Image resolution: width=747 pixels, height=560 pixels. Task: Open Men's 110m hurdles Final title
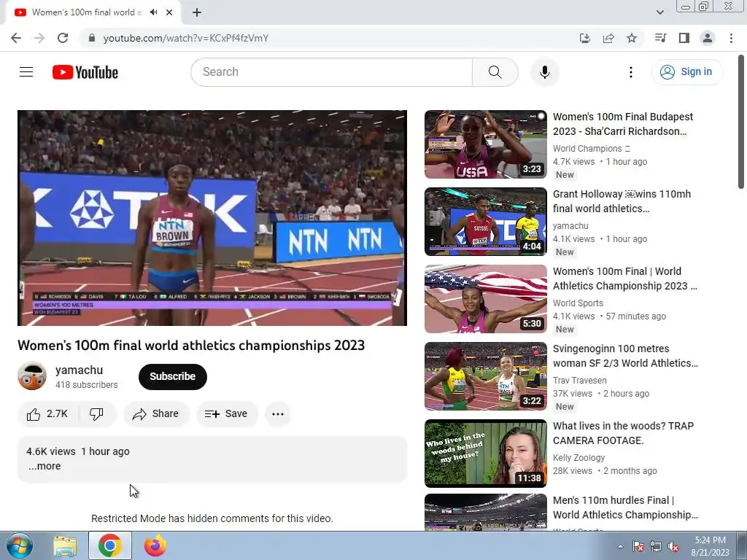(x=625, y=507)
